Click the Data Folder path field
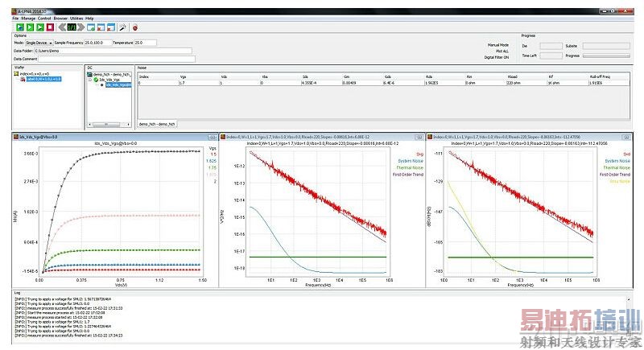 (113, 51)
